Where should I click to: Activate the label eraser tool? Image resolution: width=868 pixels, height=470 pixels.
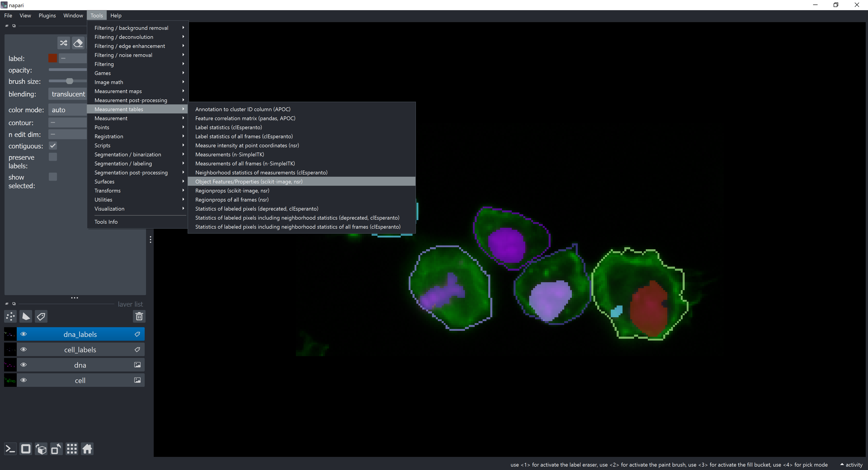tap(78, 43)
